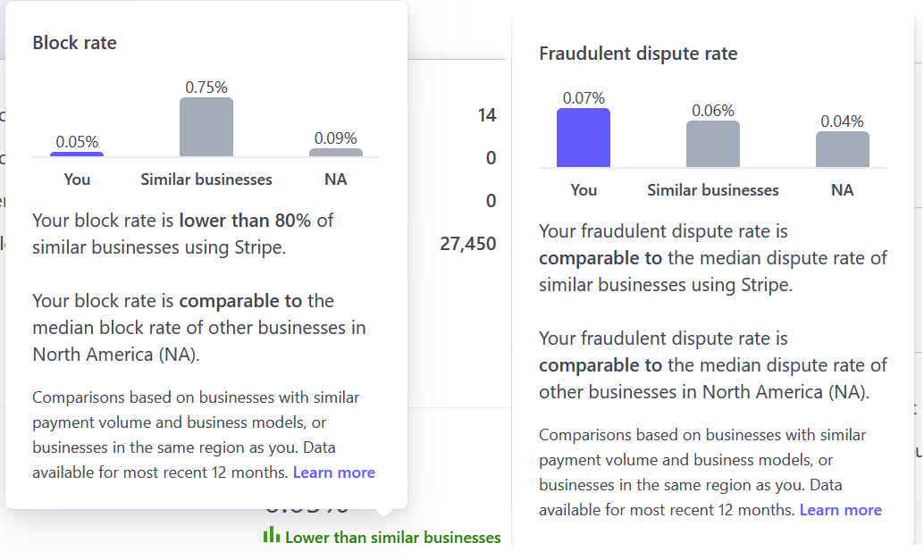Select the 0.04% NA dispute bar

coord(841,148)
